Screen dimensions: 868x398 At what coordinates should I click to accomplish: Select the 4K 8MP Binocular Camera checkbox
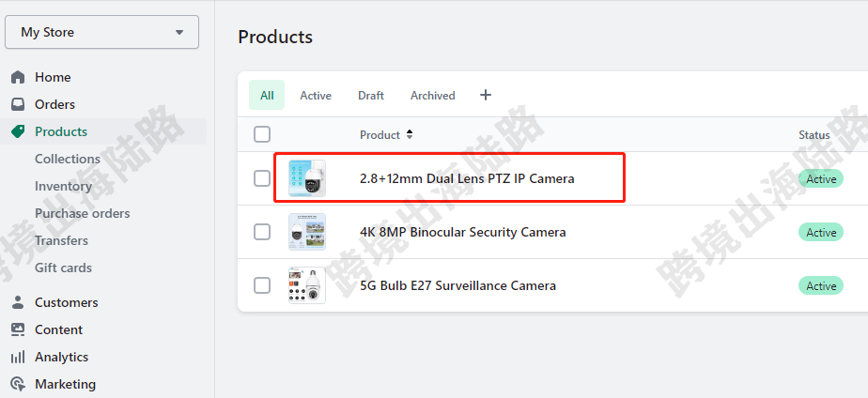(x=262, y=232)
